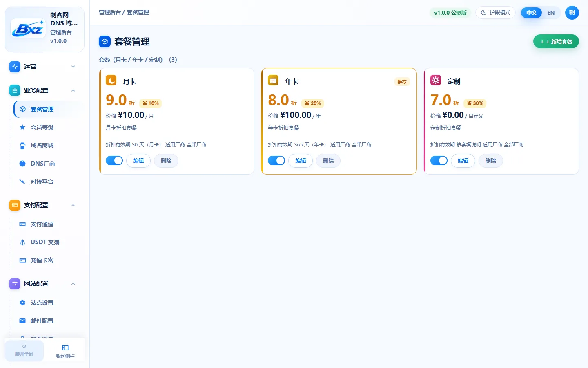Collapse the sidebar with 收起侧栏
The width and height of the screenshot is (588, 368).
click(65, 352)
